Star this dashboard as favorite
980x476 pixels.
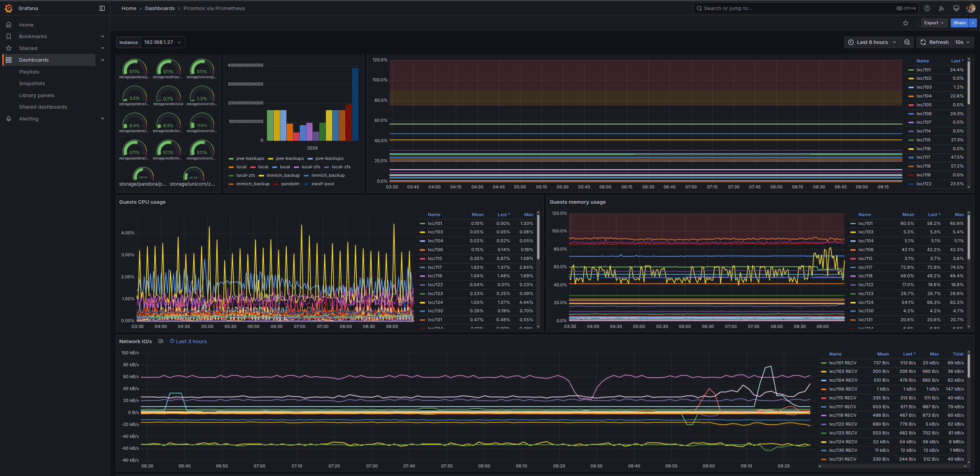point(906,23)
